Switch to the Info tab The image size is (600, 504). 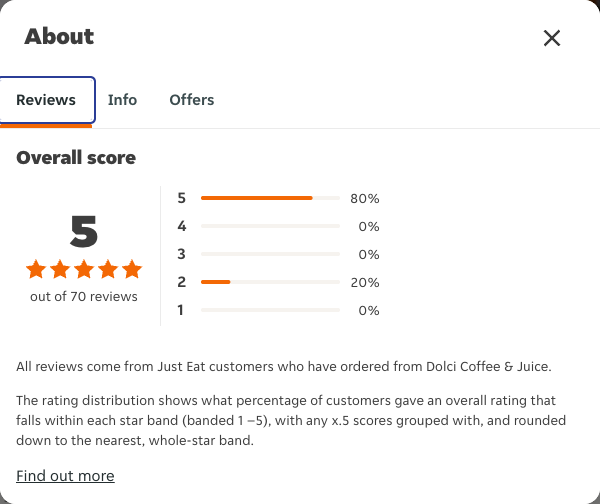[122, 100]
